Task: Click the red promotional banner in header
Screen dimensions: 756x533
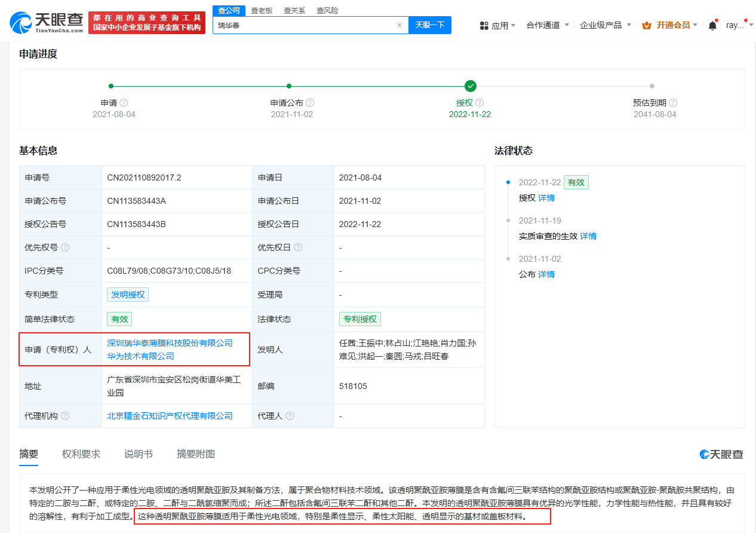Action: point(147,23)
